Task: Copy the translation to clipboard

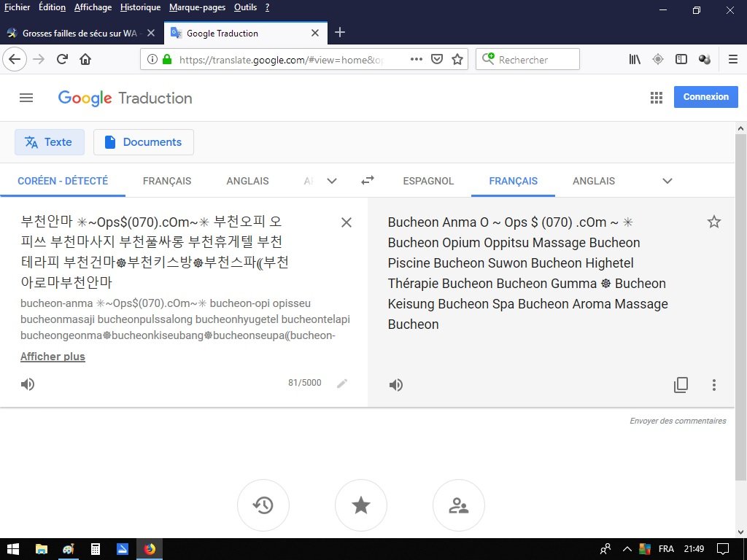Action: pyautogui.click(x=681, y=385)
